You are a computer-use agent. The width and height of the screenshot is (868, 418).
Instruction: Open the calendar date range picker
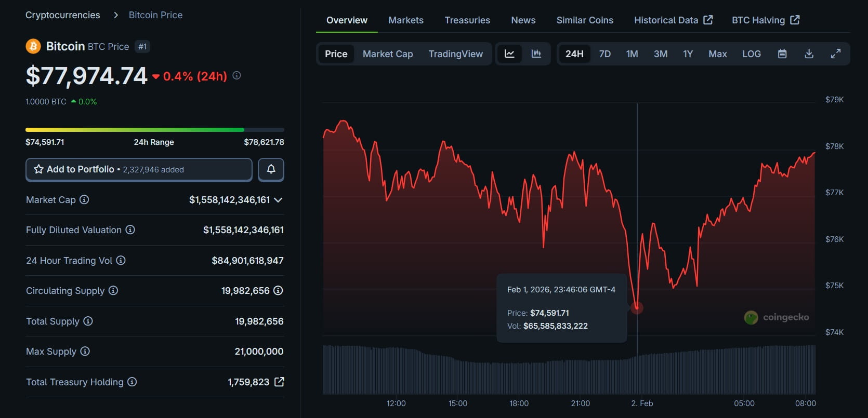point(782,54)
